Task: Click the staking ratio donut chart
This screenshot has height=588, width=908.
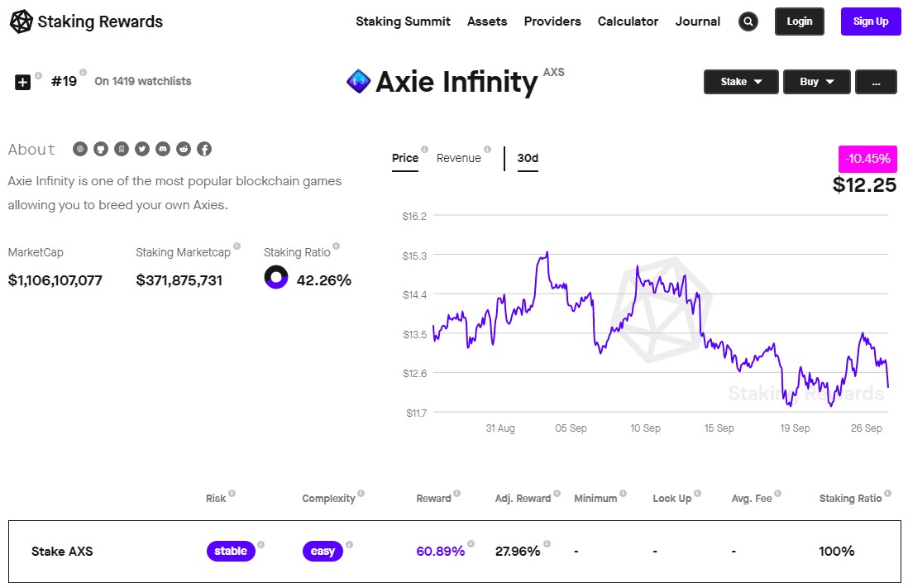Action: (276, 277)
